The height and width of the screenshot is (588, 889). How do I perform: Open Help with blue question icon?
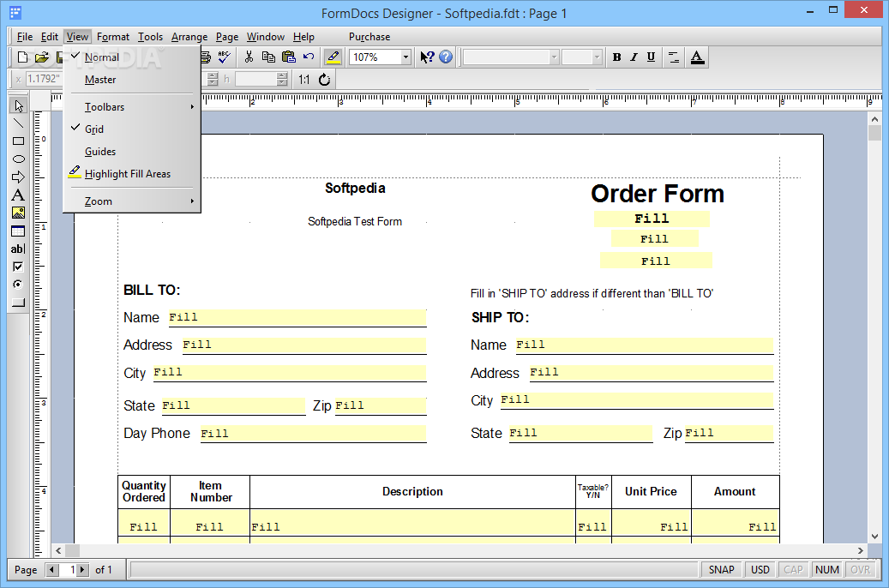[446, 57]
